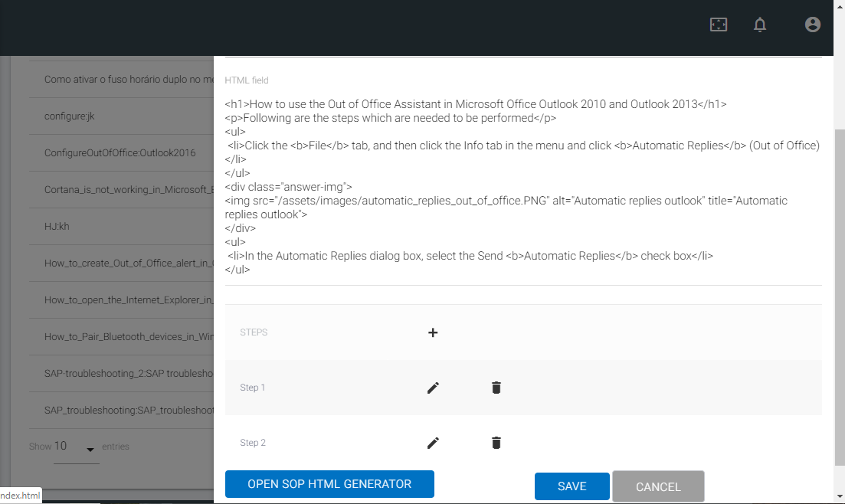The width and height of the screenshot is (845, 504).
Task: Edit Step 1 with pencil icon
Action: (433, 388)
